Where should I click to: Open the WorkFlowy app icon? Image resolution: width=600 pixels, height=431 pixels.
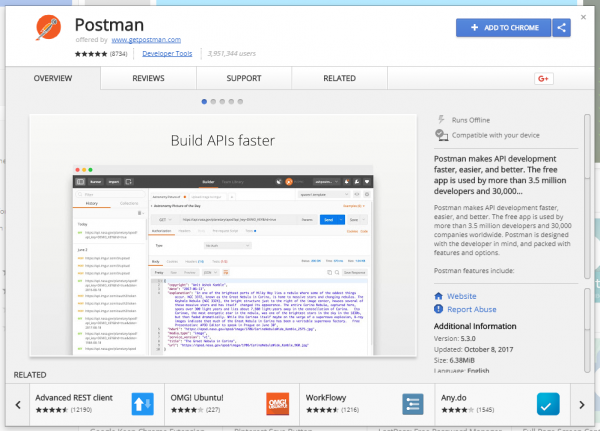(412, 403)
